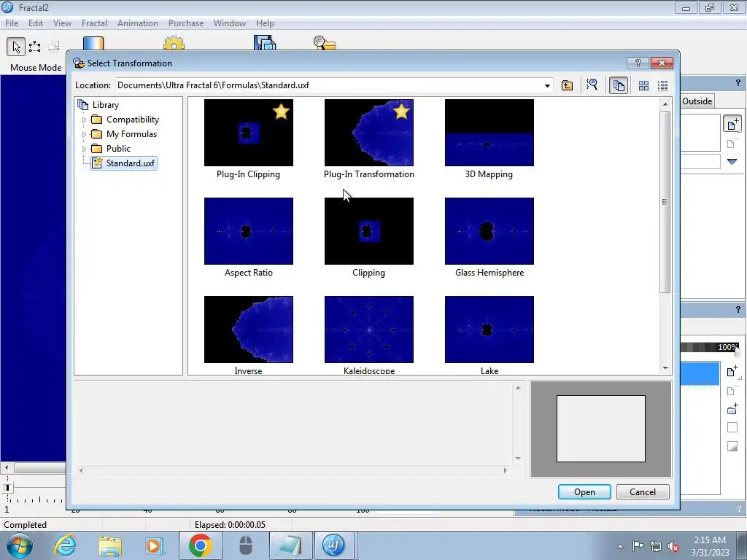
Task: Launch Internet Explorer from taskbar
Action: click(x=65, y=545)
